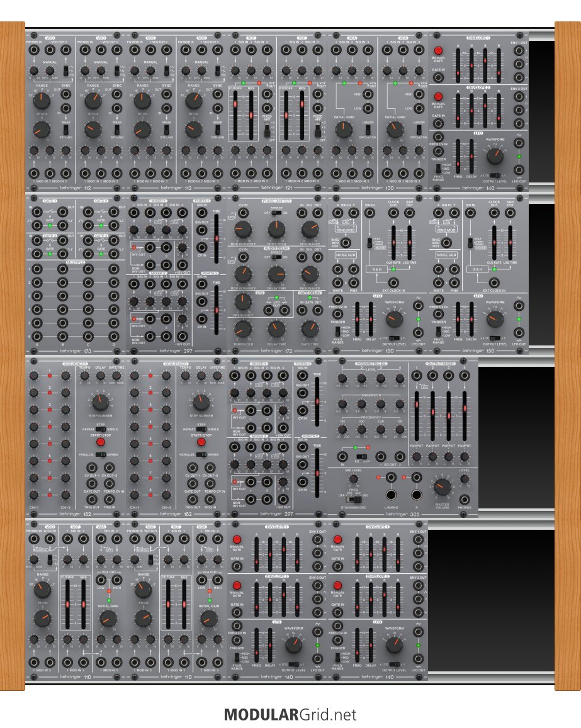Turn the 172 LFO Frequency knob
Viewport: 581px width, 728px height.
tap(243, 302)
